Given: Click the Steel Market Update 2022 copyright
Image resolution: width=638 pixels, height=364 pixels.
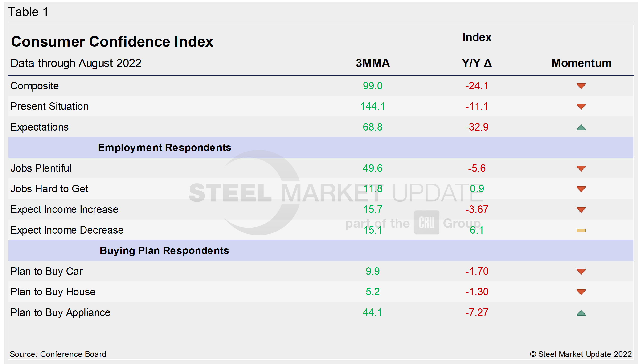Looking at the screenshot, I should (x=581, y=354).
